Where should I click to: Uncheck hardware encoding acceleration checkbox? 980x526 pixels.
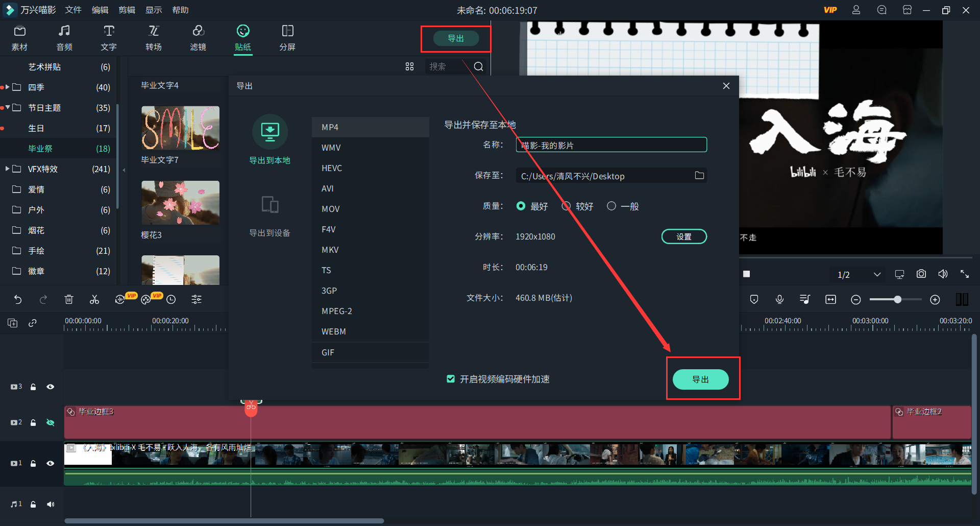coord(451,379)
